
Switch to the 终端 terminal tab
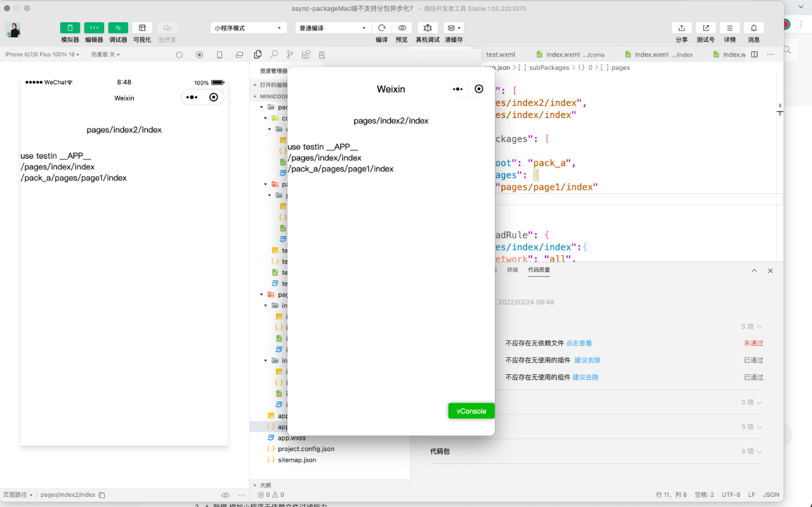tap(513, 270)
